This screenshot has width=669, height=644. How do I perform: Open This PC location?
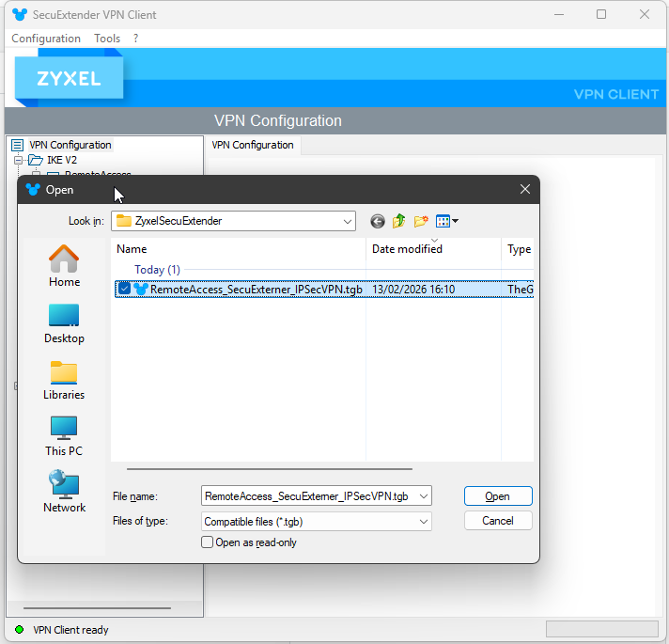pos(64,435)
